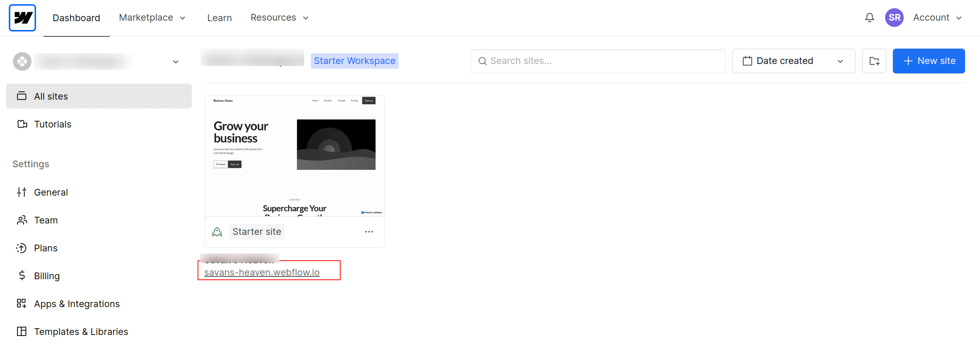
Task: Open the Account dropdown
Action: coord(937,18)
